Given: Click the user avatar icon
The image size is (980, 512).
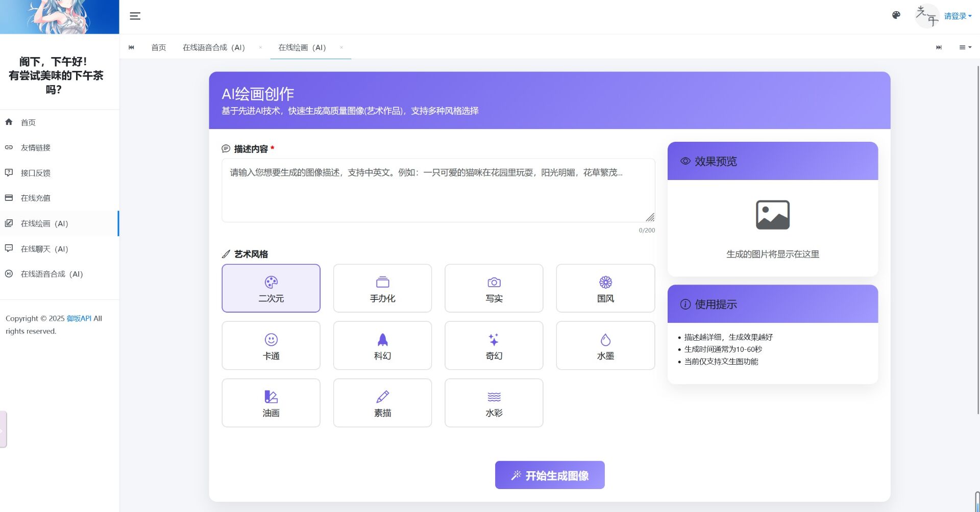Looking at the screenshot, I should pyautogui.click(x=927, y=16).
